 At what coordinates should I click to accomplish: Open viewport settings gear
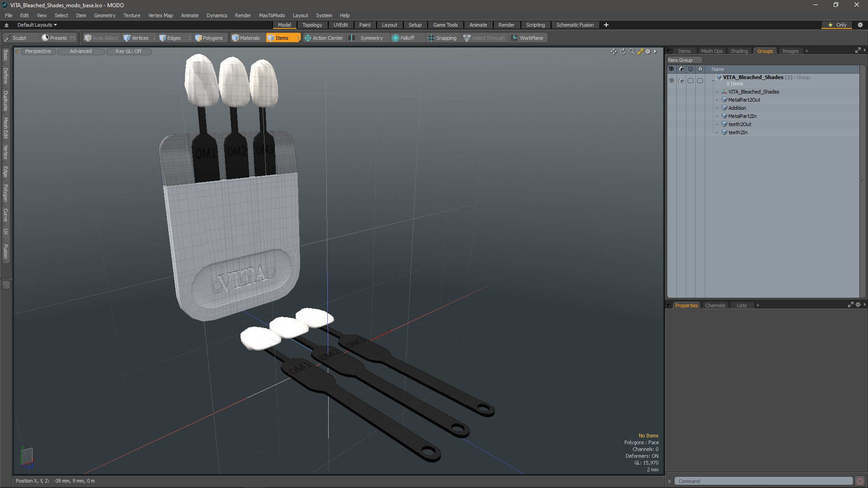click(x=648, y=52)
